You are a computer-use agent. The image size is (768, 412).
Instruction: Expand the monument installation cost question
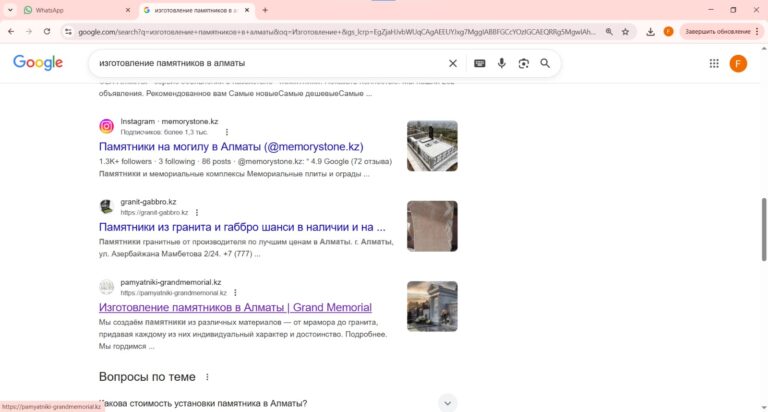(448, 403)
